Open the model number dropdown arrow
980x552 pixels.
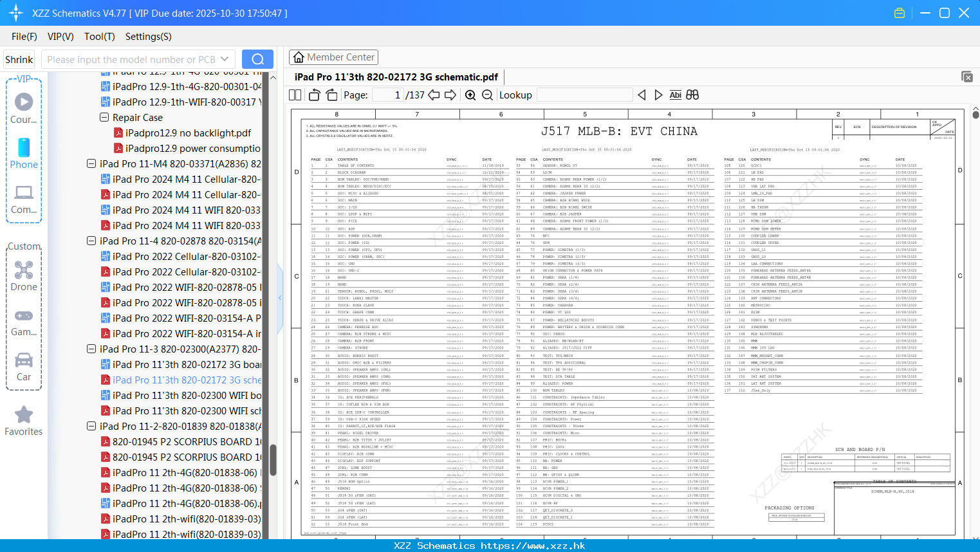tap(225, 59)
